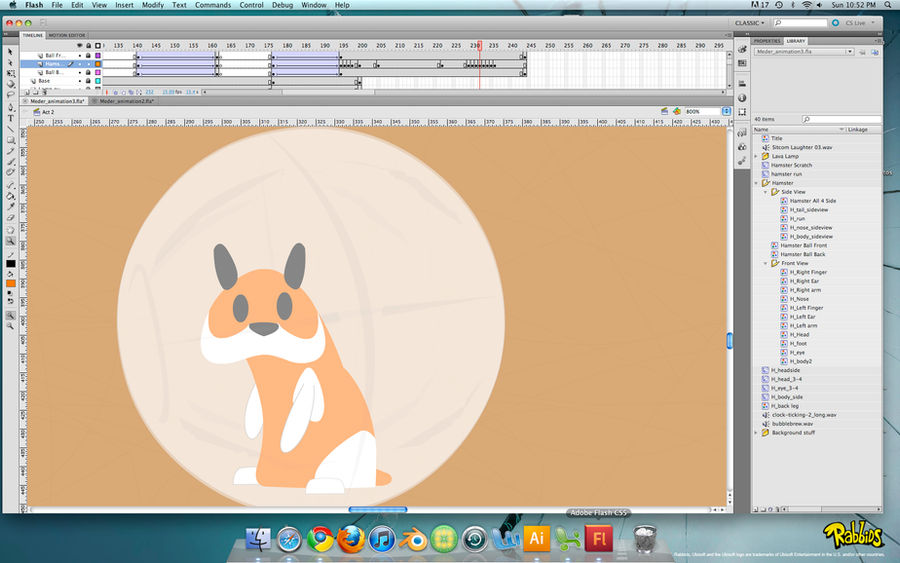Show or hide all layers eye header

click(80, 45)
